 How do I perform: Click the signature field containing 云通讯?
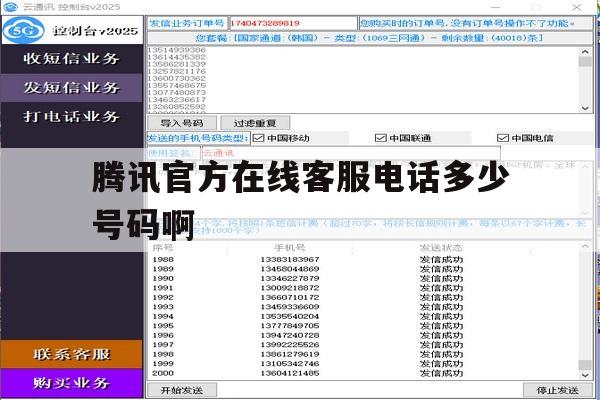[351, 153]
